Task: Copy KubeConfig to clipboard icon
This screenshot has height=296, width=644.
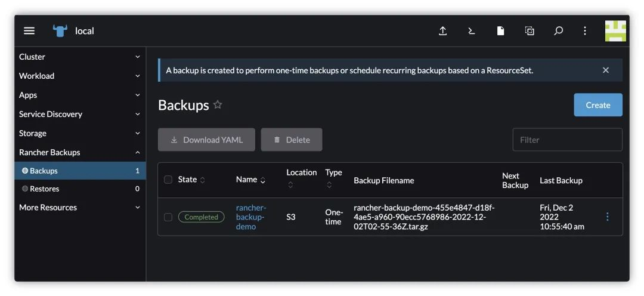Action: pos(530,31)
